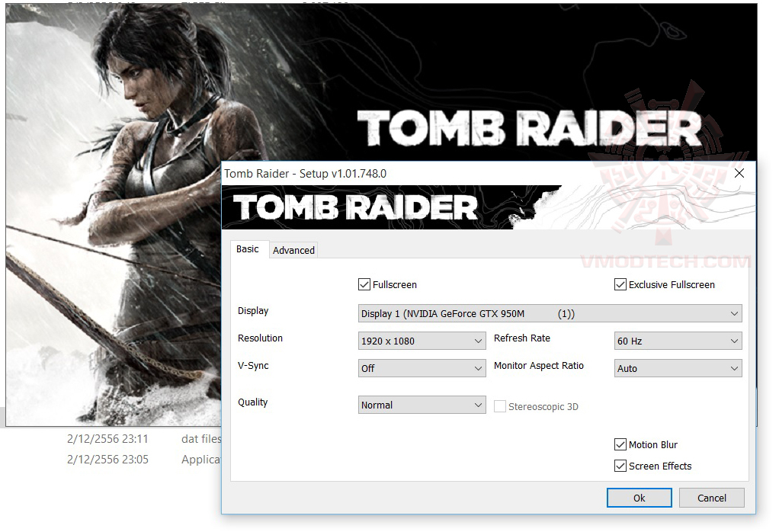Viewport: 779px width, 532px height.
Task: Click the V-Sync label
Action: click(x=253, y=366)
